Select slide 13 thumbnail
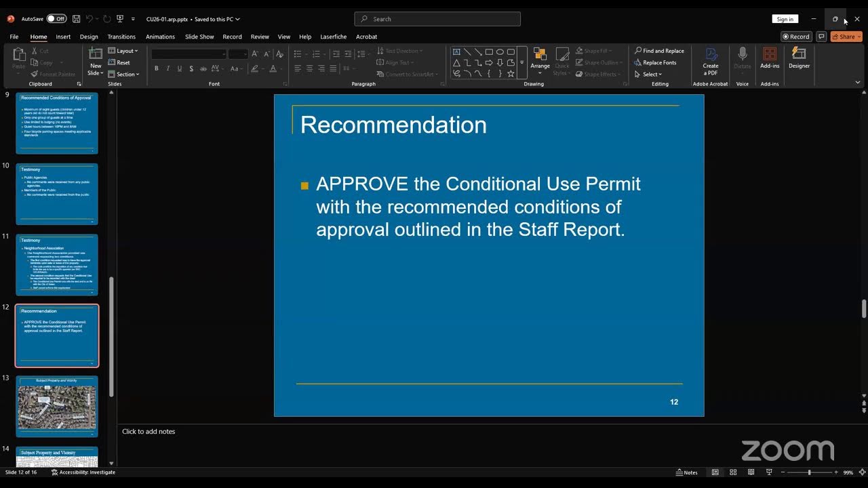This screenshot has height=488, width=868. (57, 407)
